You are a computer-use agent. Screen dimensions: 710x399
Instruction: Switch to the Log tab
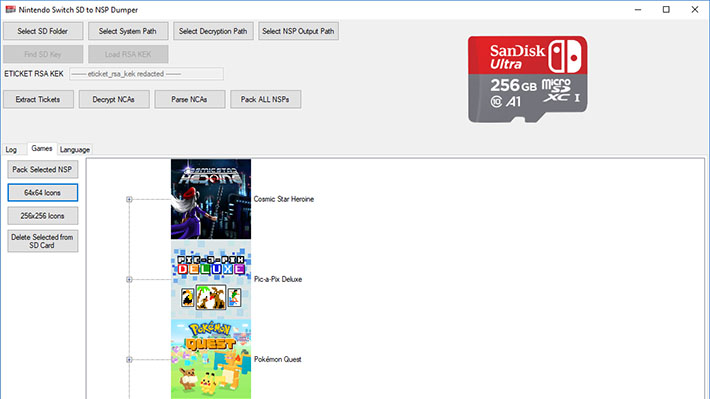[x=11, y=149]
